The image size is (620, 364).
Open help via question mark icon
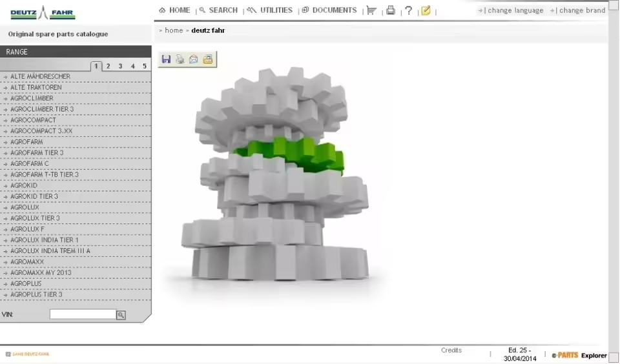click(408, 11)
